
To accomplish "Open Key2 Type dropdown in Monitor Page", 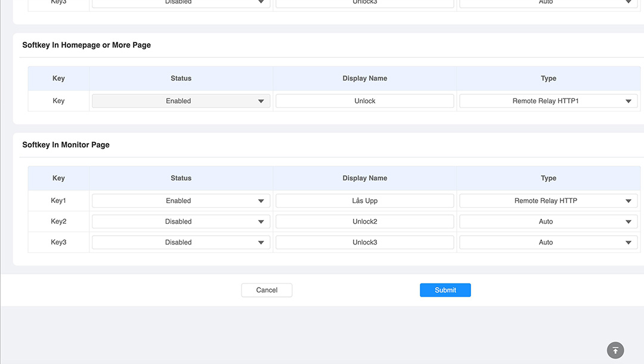I will (x=547, y=222).
